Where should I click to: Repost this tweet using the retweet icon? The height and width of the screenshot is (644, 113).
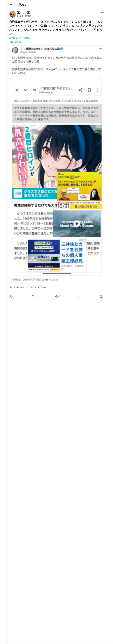click(x=34, y=296)
